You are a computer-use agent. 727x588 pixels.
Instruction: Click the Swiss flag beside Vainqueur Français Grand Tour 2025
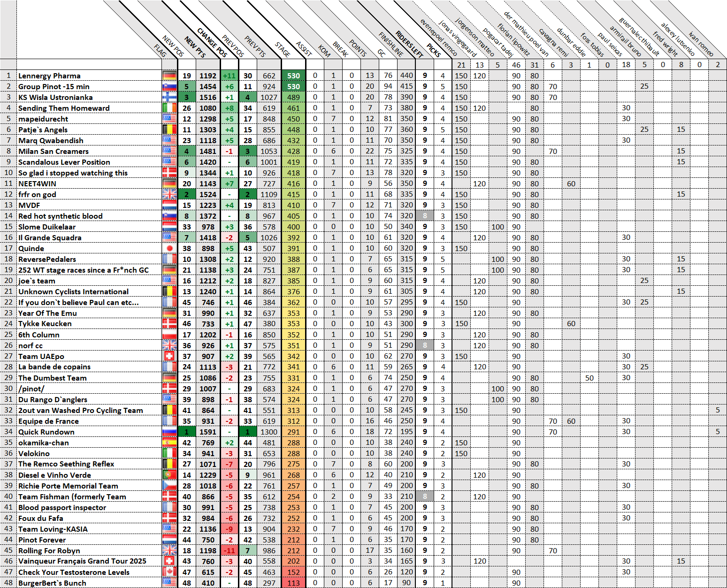(169, 561)
